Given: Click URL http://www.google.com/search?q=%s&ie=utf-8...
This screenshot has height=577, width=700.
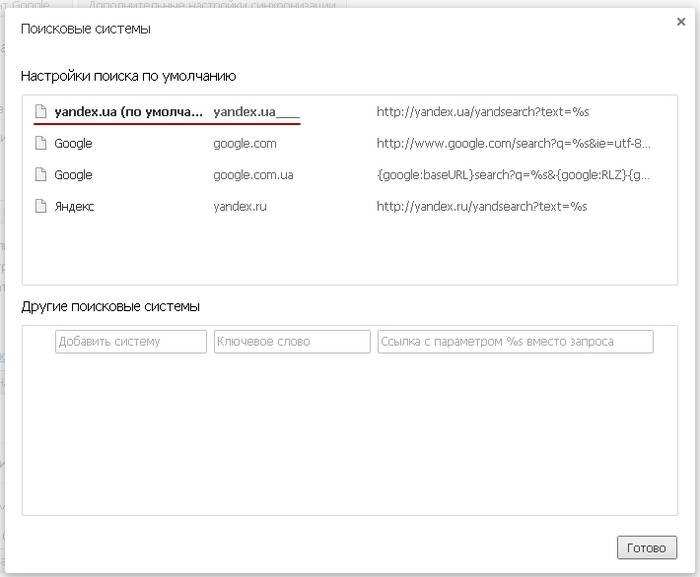Looking at the screenshot, I should [x=513, y=143].
